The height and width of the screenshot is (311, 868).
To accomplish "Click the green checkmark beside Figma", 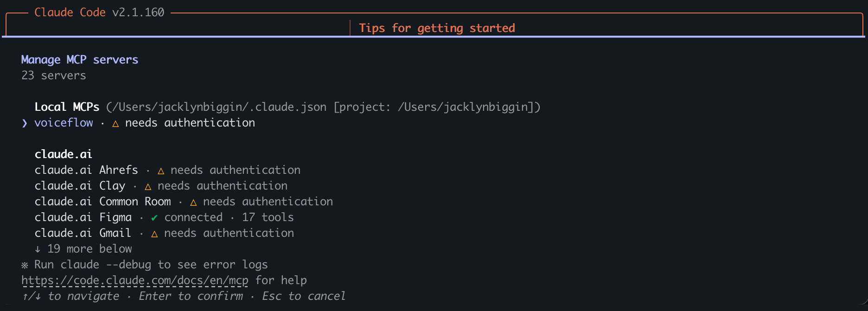I will (154, 217).
